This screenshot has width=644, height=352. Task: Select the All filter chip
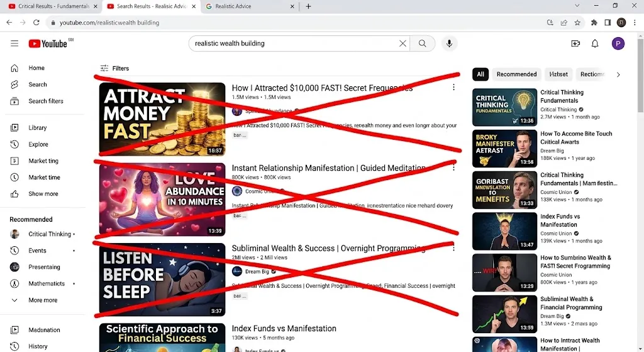point(480,74)
